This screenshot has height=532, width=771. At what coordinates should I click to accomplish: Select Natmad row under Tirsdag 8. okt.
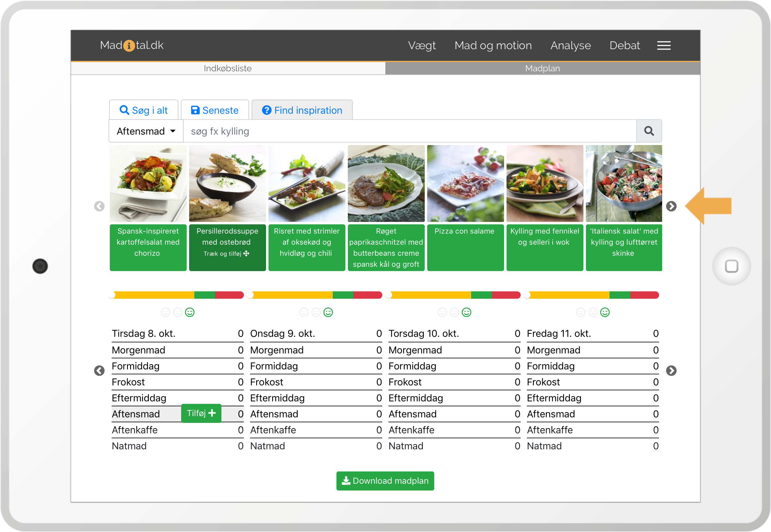pyautogui.click(x=178, y=446)
